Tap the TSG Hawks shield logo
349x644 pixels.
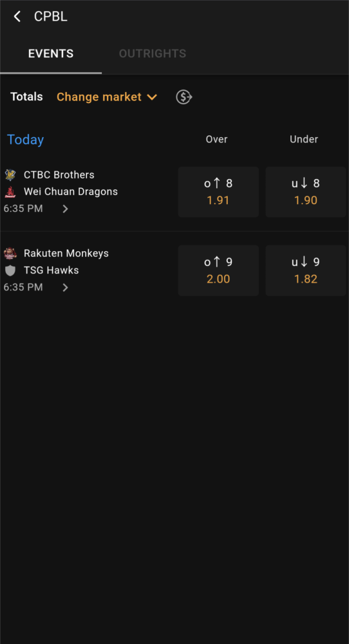pos(10,270)
